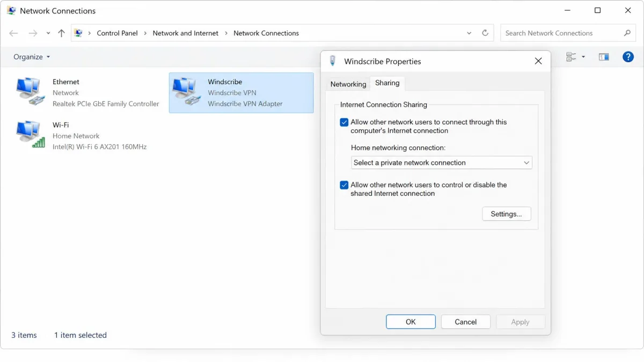The image size is (644, 362).
Task: Open the Organize menu
Action: click(32, 57)
